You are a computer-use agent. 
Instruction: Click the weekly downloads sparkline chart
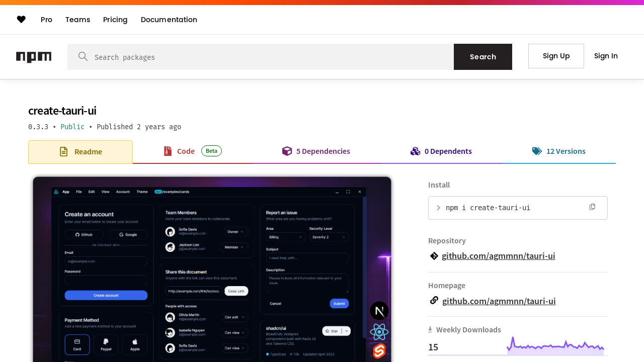tap(555, 346)
